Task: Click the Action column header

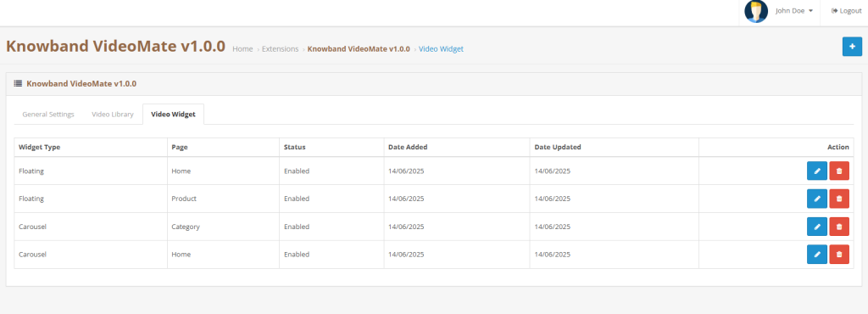Action: [838, 148]
